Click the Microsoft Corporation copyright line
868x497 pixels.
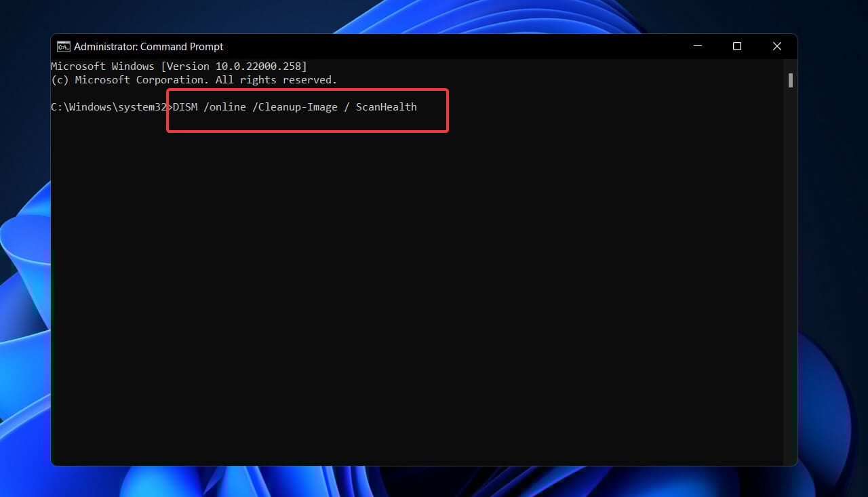(x=193, y=79)
